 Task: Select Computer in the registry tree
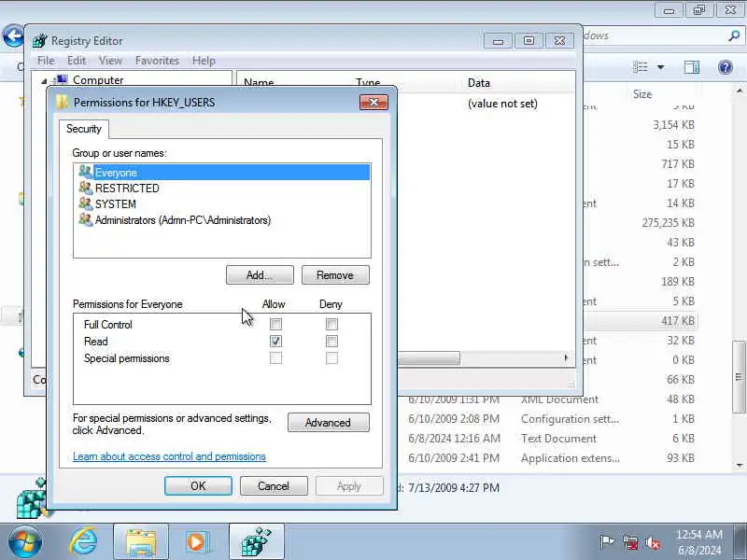[98, 80]
